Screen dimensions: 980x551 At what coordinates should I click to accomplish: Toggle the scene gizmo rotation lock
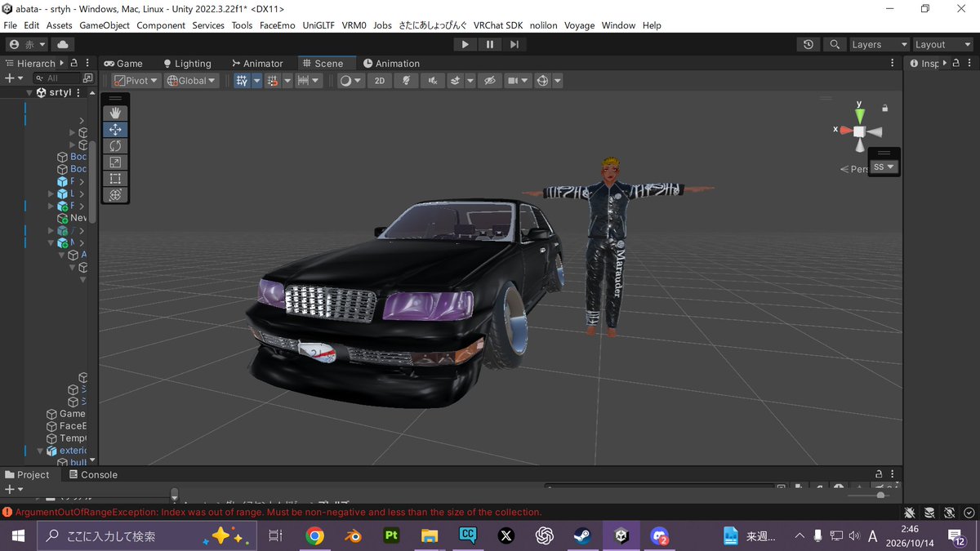tap(884, 108)
